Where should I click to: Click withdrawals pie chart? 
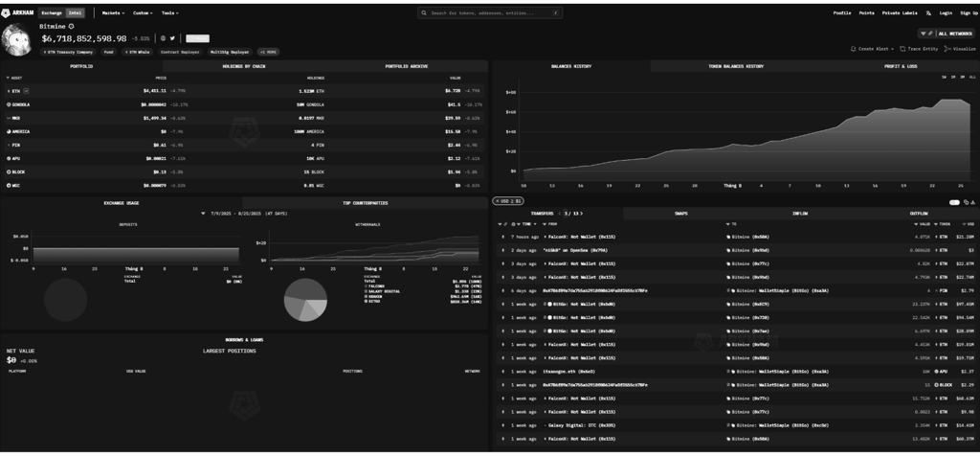pyautogui.click(x=305, y=300)
